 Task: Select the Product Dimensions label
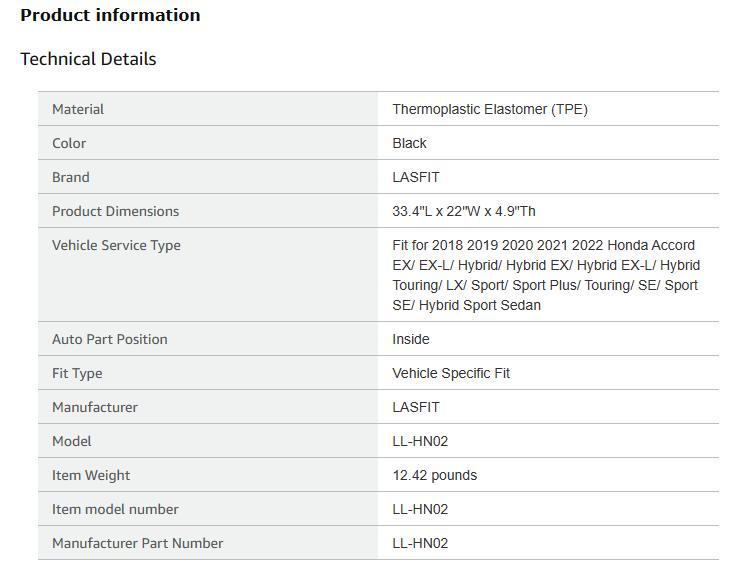point(115,211)
